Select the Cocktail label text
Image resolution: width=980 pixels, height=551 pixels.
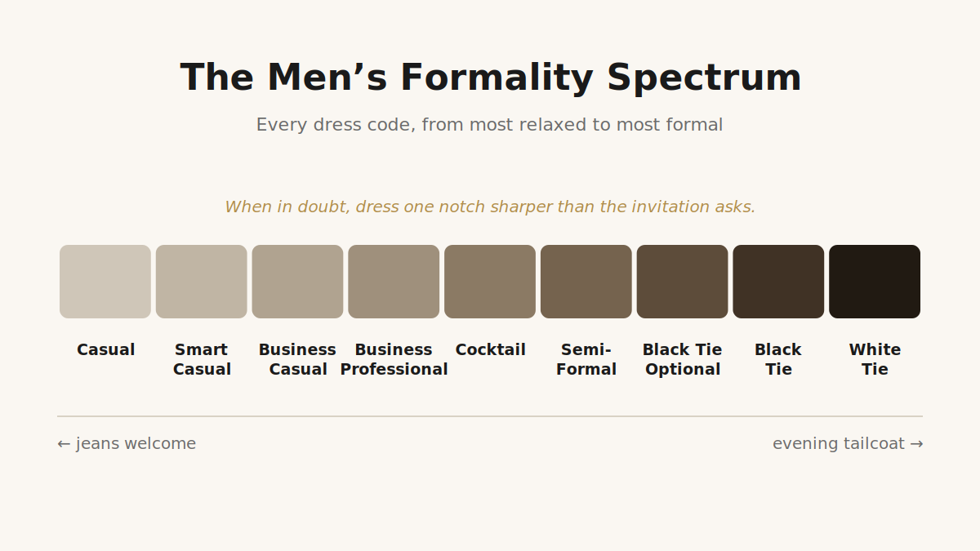point(490,350)
